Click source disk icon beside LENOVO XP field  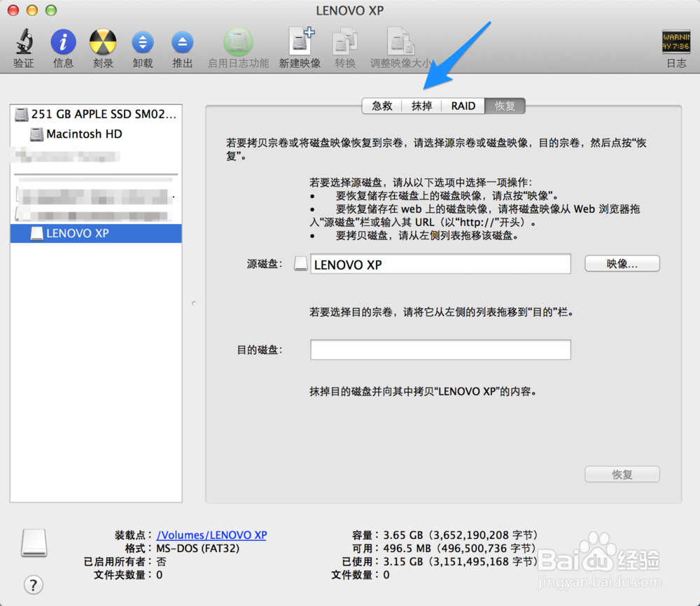coord(300,264)
